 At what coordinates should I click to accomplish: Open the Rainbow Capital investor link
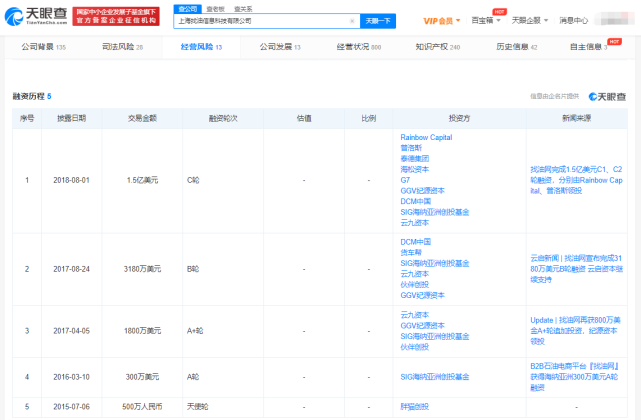pyautogui.click(x=426, y=137)
